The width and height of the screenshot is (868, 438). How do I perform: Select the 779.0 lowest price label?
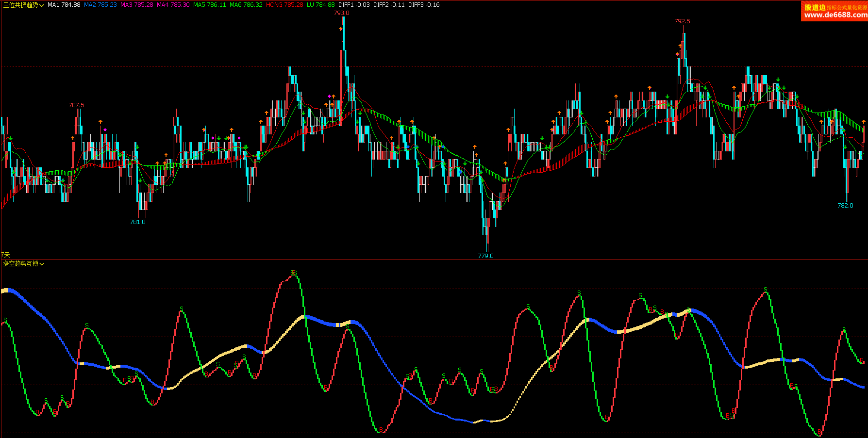tap(485, 256)
